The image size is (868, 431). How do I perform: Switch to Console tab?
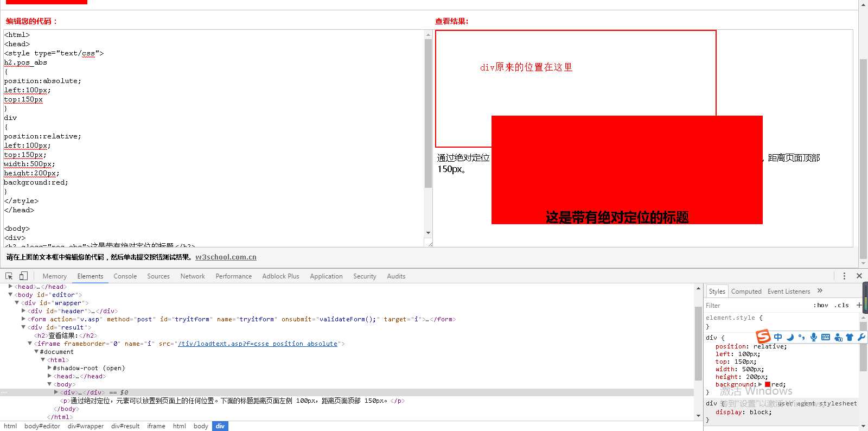point(125,276)
